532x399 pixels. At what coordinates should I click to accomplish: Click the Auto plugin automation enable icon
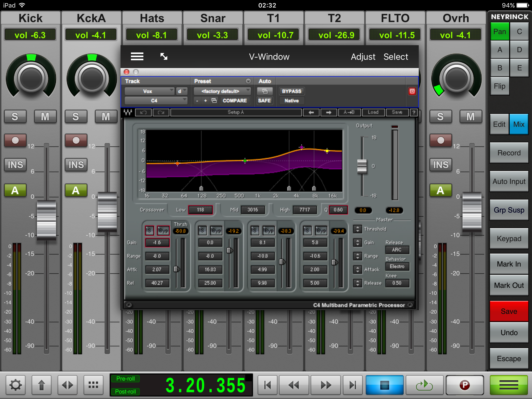[265, 91]
